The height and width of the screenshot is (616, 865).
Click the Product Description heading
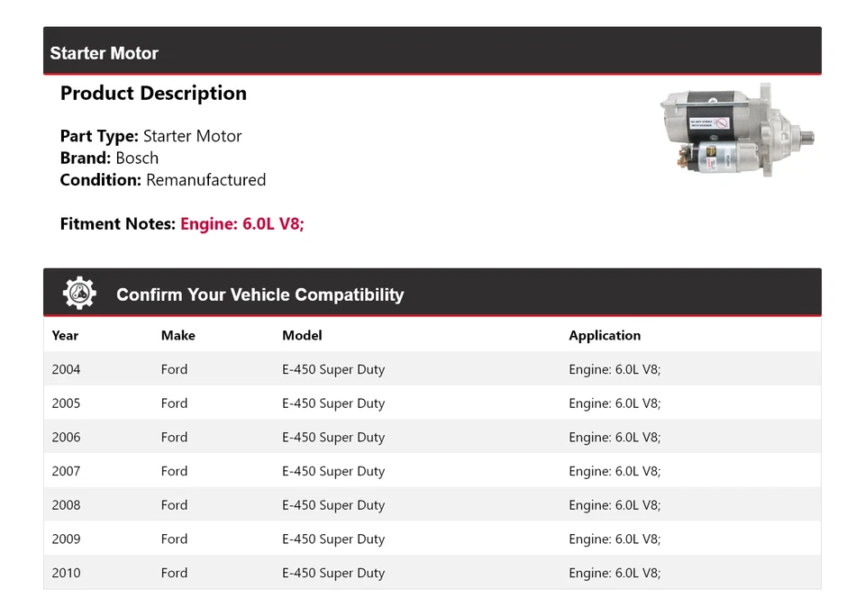(153, 93)
